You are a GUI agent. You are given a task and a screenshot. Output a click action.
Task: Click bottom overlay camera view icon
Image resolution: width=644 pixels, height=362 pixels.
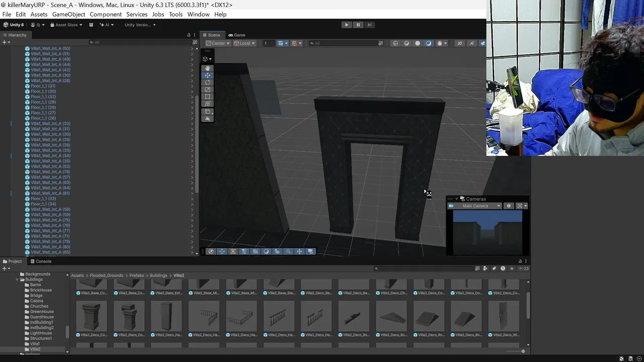310,251
